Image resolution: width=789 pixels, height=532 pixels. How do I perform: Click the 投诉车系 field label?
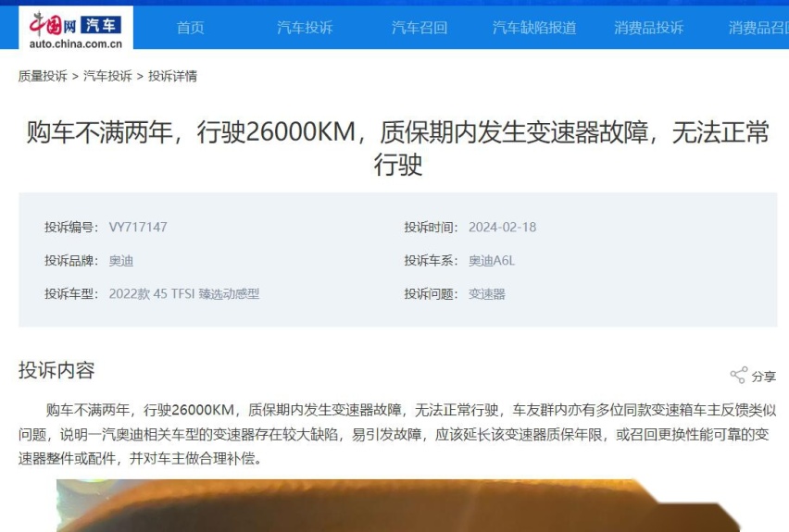pos(432,261)
